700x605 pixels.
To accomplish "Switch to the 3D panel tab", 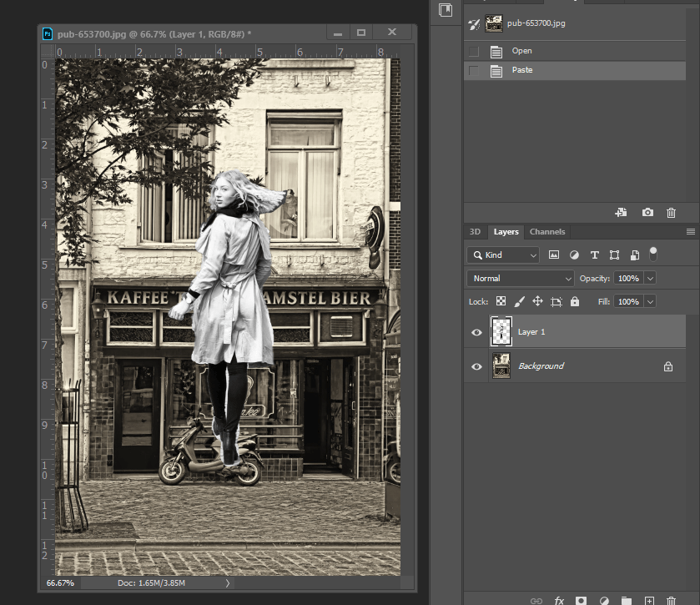I will [475, 232].
